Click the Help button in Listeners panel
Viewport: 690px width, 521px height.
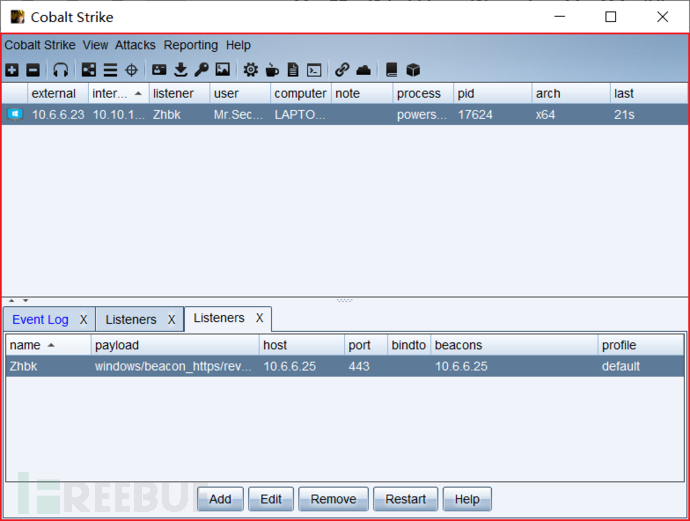pyautogui.click(x=467, y=499)
